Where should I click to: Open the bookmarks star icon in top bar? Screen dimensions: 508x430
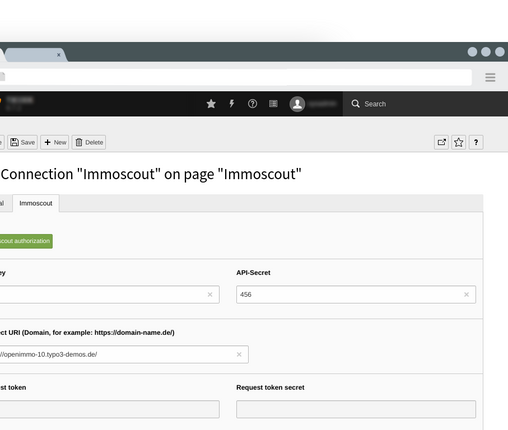pos(211,104)
